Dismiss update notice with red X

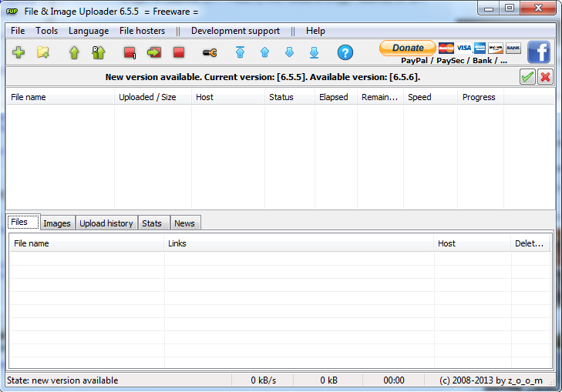point(546,77)
